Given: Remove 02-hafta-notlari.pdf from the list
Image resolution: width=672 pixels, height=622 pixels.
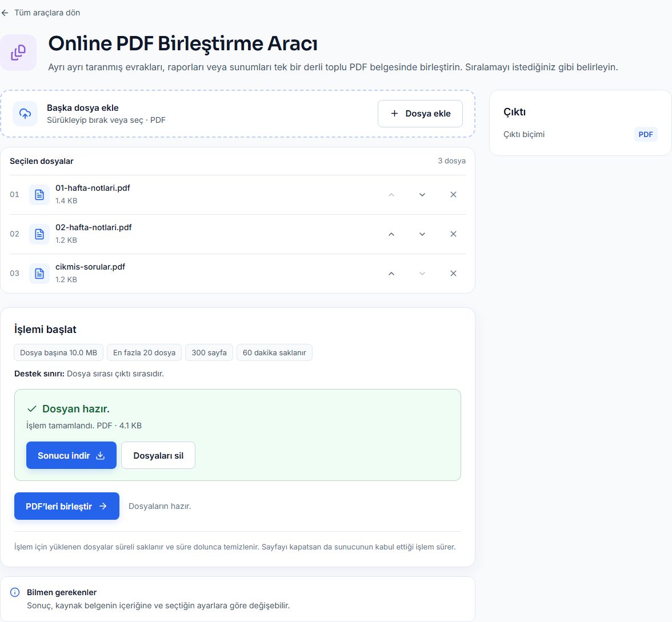Looking at the screenshot, I should (454, 234).
